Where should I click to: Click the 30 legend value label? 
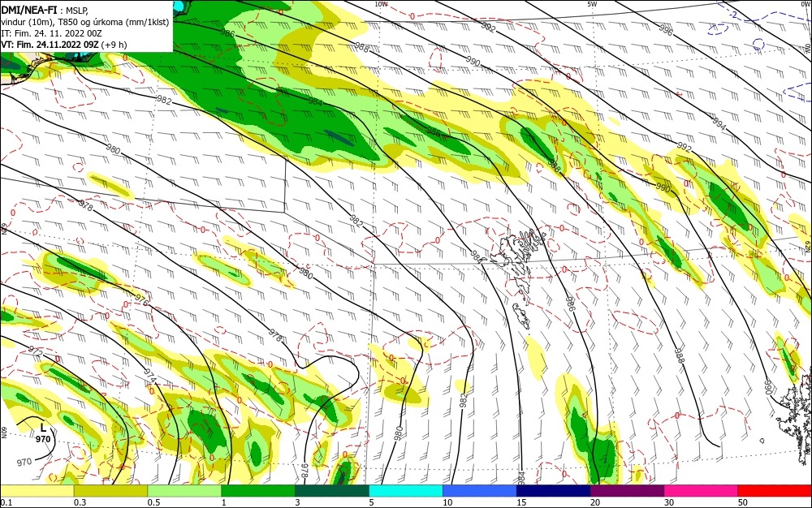coord(668,502)
